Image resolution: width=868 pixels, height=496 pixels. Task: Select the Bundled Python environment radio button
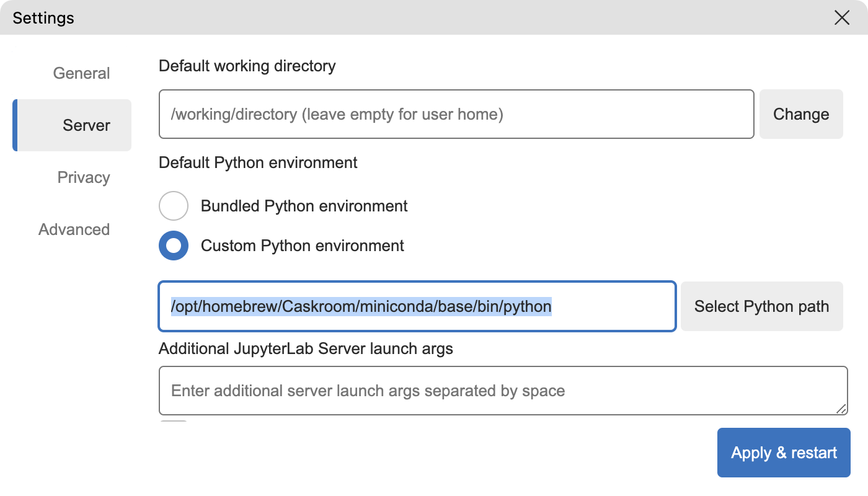point(174,206)
